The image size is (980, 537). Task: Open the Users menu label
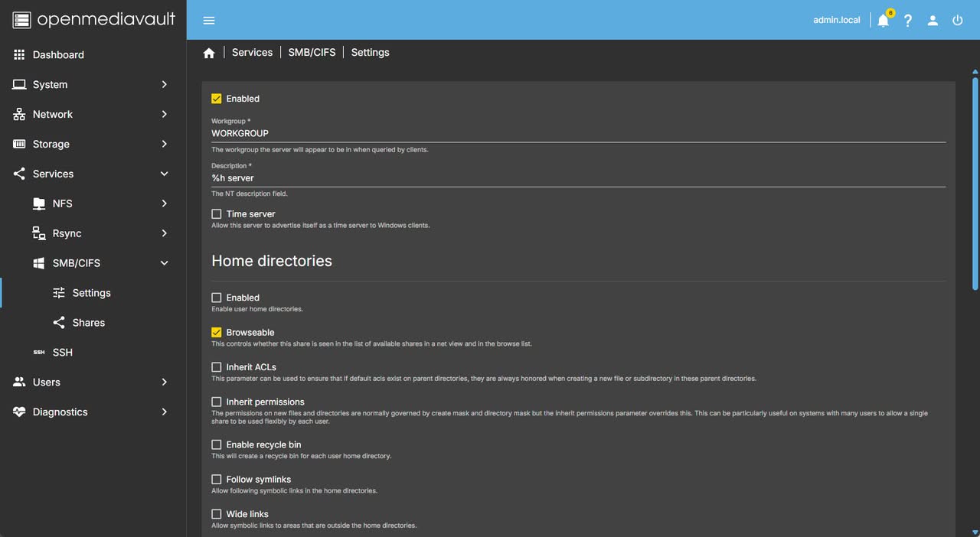pos(47,382)
